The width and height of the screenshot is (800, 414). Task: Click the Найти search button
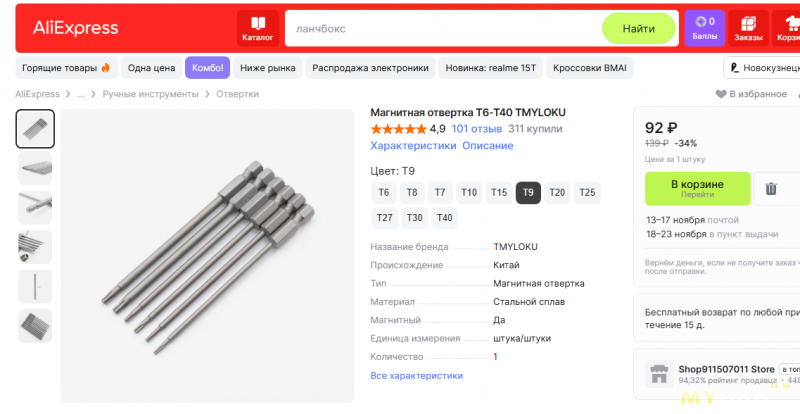tap(638, 29)
